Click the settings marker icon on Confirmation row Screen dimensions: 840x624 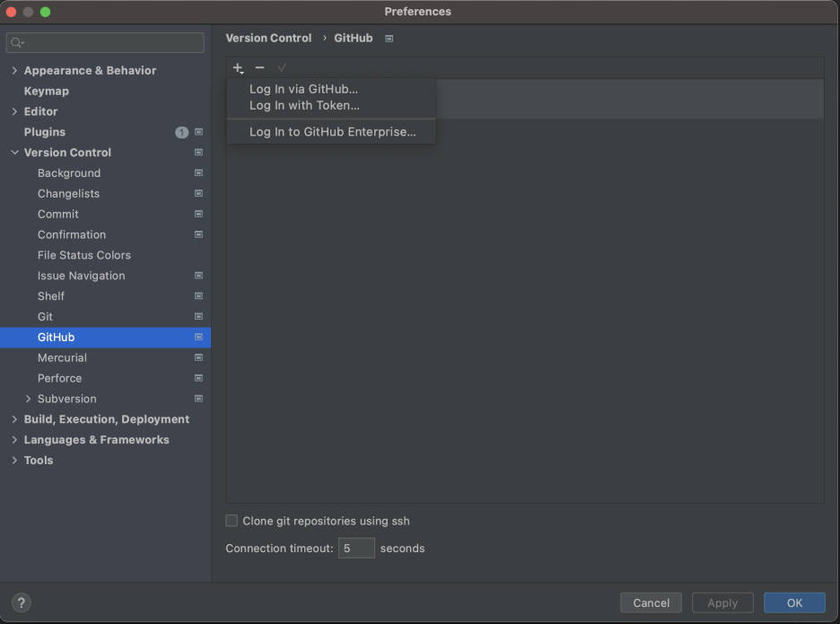tap(198, 234)
